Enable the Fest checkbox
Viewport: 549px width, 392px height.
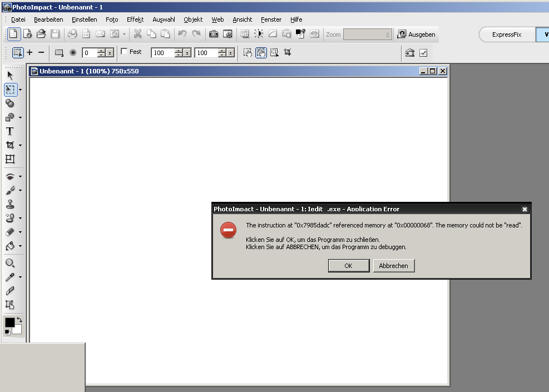(x=125, y=52)
